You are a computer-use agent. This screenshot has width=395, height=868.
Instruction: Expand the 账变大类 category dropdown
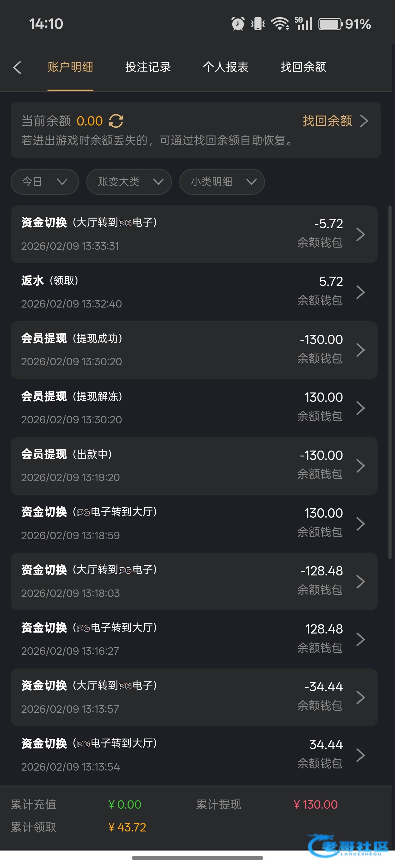(x=129, y=182)
